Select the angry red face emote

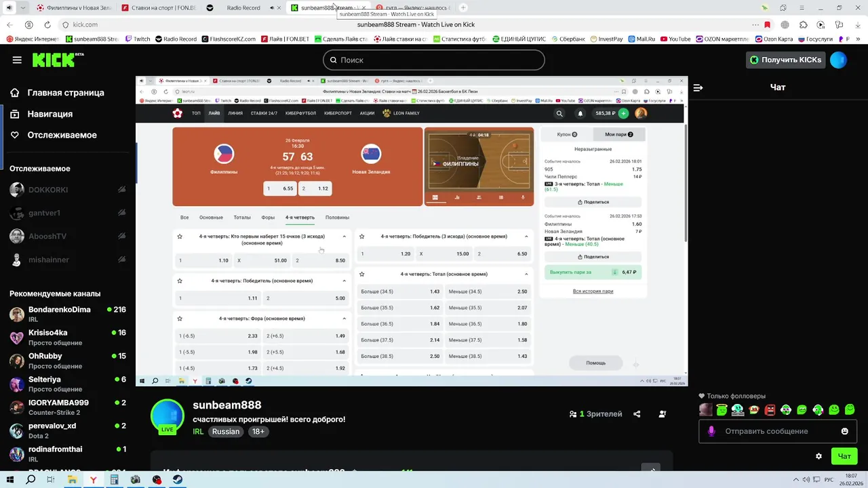[770, 410]
